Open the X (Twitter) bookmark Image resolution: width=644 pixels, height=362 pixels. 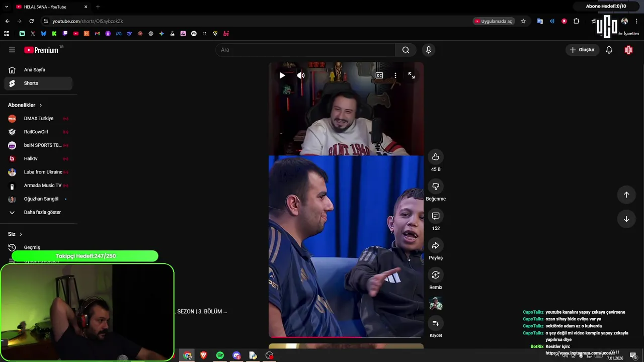coord(33,34)
